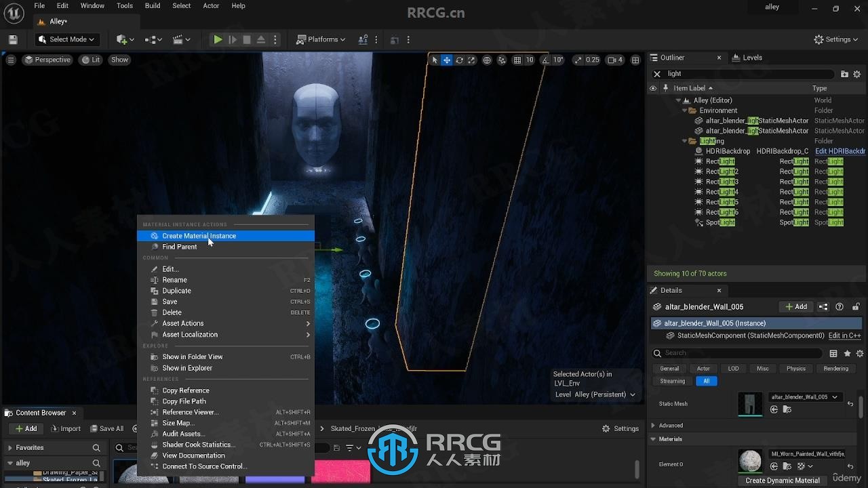The width and height of the screenshot is (868, 488).
Task: Click Outliner create-folder icon
Action: pyautogui.click(x=844, y=74)
